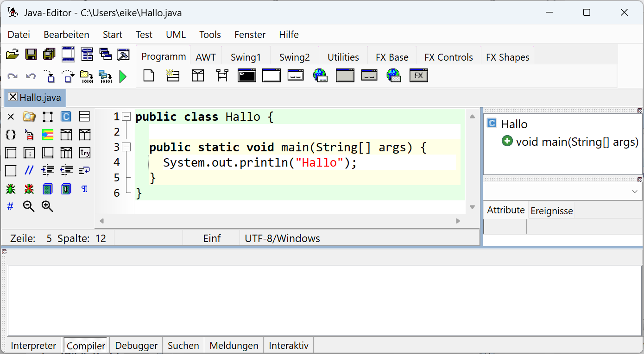Viewport: 644px width, 354px height.
Task: Click the green Run program arrow
Action: pos(123,76)
